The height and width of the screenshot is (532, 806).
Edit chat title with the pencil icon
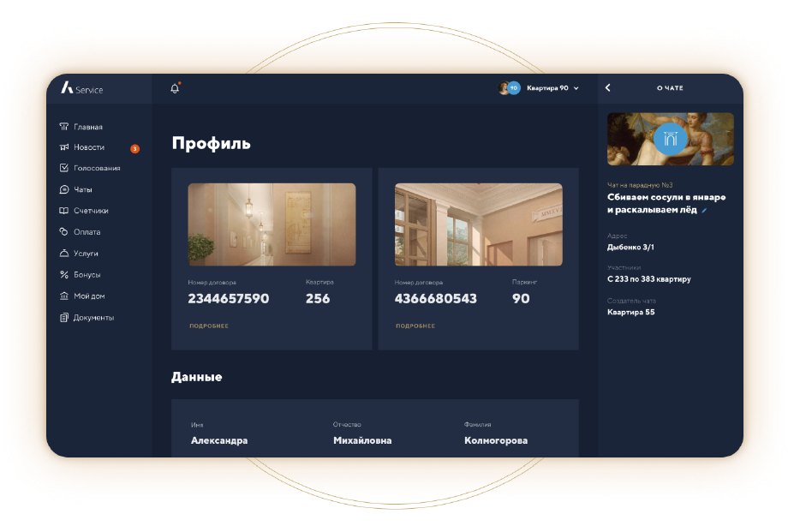click(x=704, y=210)
